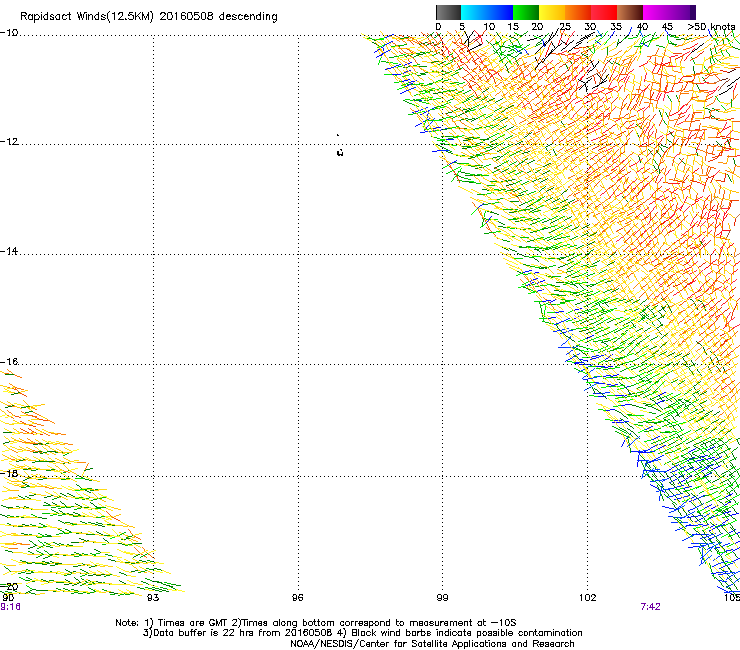This screenshot has height=650, width=740.
Task: Click the orange 25-30 knots color segment
Action: point(578,12)
